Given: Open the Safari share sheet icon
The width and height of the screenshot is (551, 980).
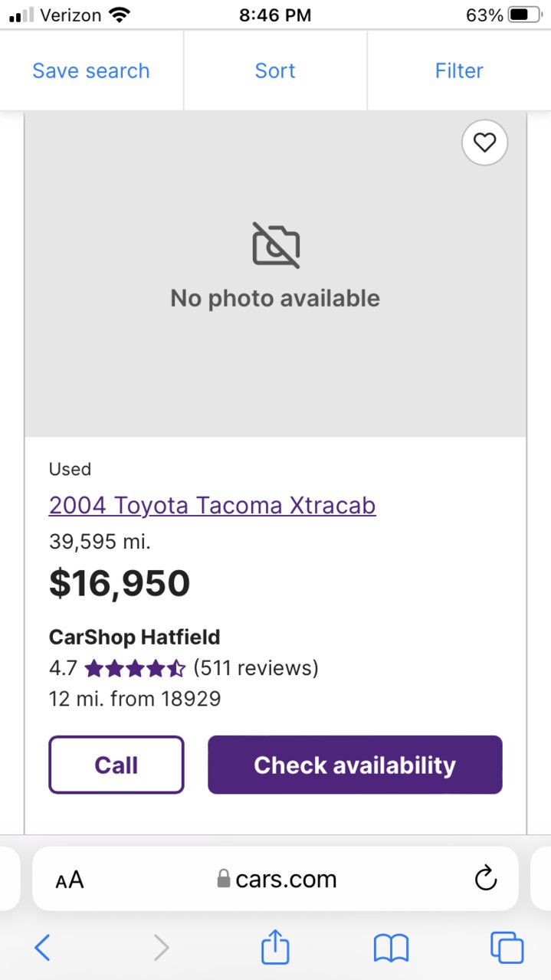Looking at the screenshot, I should click(275, 946).
